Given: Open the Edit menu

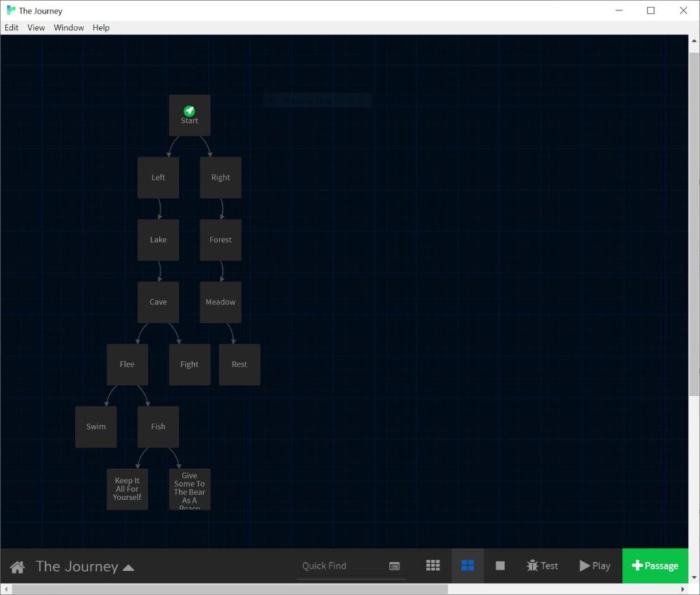Looking at the screenshot, I should 12,27.
